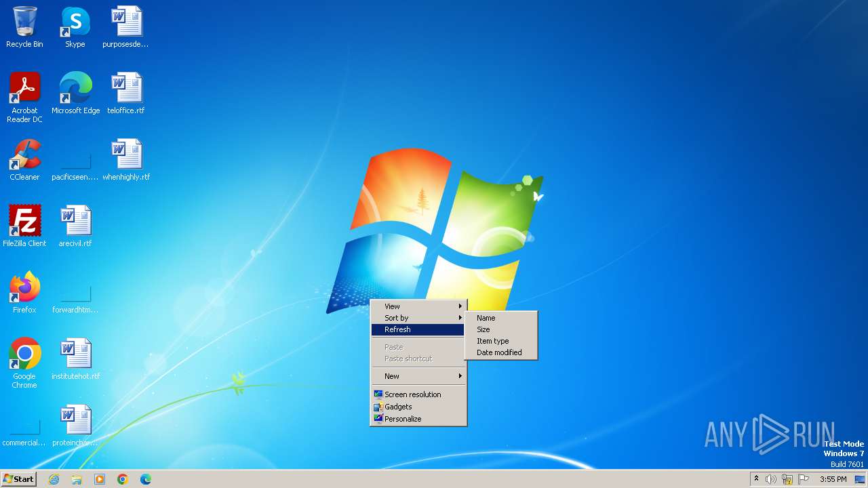
Task: Open the Start menu
Action: pos(18,479)
